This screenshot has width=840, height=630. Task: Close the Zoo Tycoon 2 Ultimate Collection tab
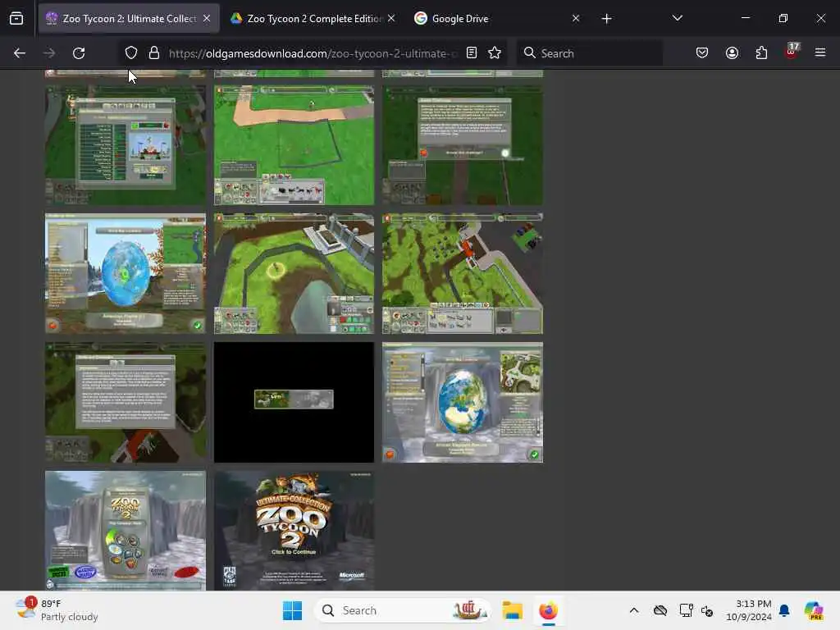coord(207,19)
